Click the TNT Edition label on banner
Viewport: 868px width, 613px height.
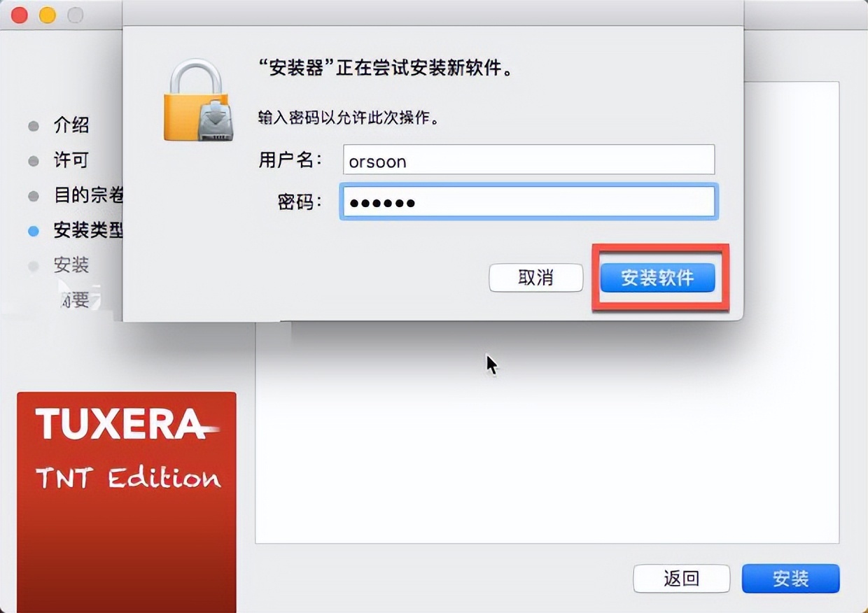(128, 478)
